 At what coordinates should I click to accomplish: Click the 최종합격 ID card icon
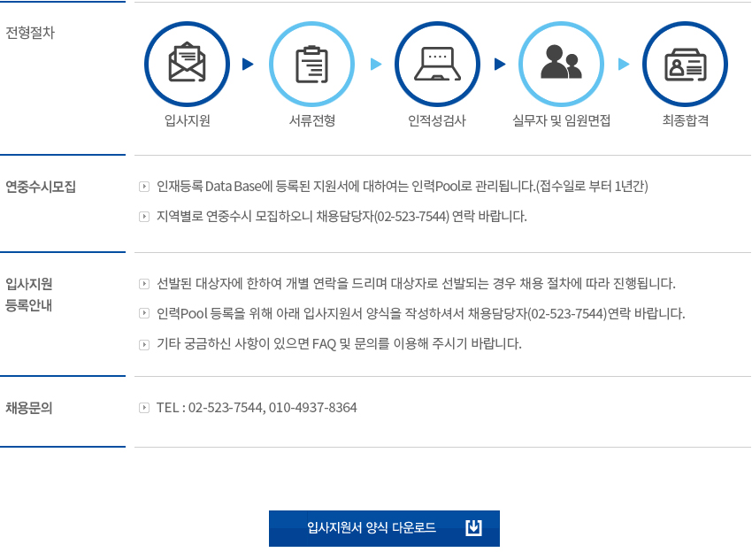(x=686, y=64)
